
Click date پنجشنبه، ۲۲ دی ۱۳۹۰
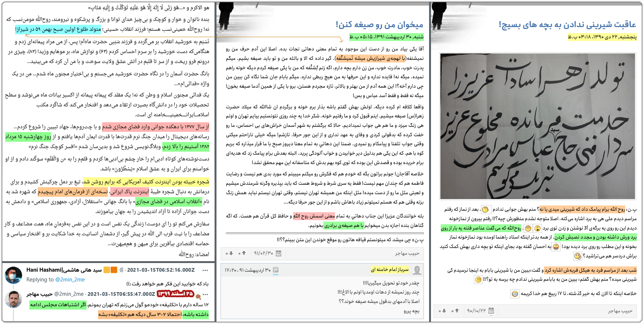pos(602,37)
